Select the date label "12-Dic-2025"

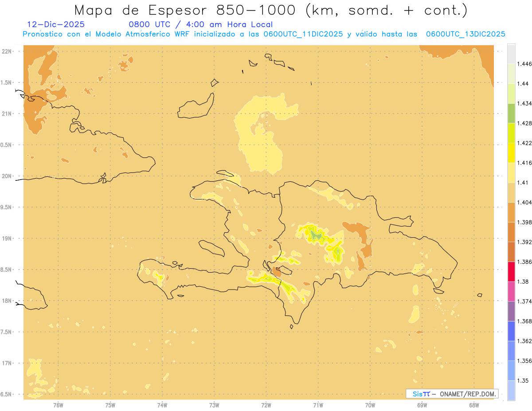[x=56, y=24]
